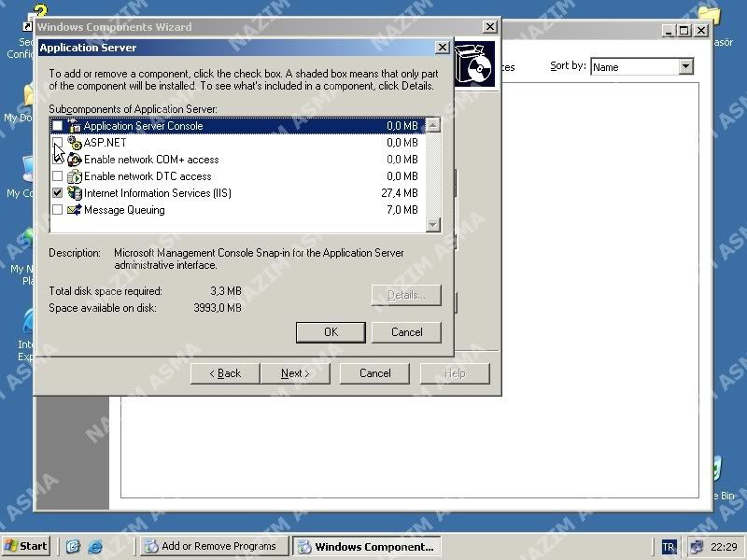Click subcomponents list scroll up arrow
Image resolution: width=747 pixels, height=560 pixels.
point(432,125)
